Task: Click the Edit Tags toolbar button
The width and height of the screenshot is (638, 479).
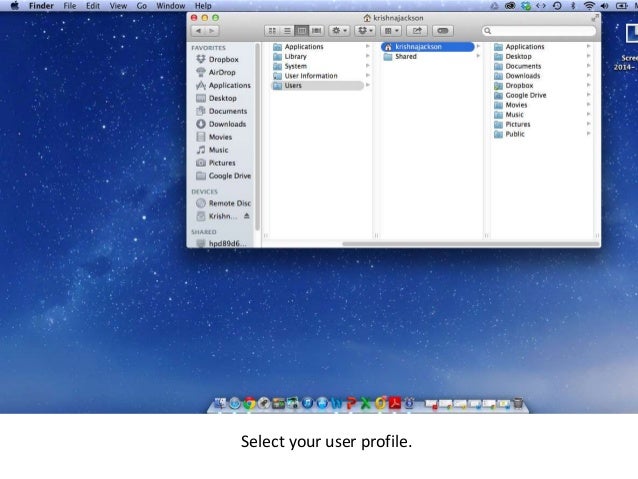Action: click(443, 31)
